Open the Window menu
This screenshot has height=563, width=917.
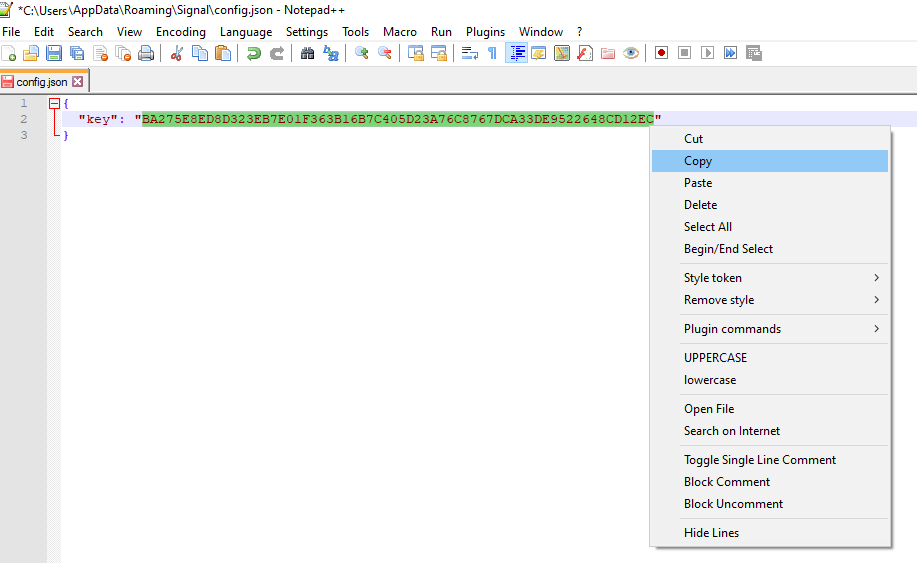pos(541,32)
